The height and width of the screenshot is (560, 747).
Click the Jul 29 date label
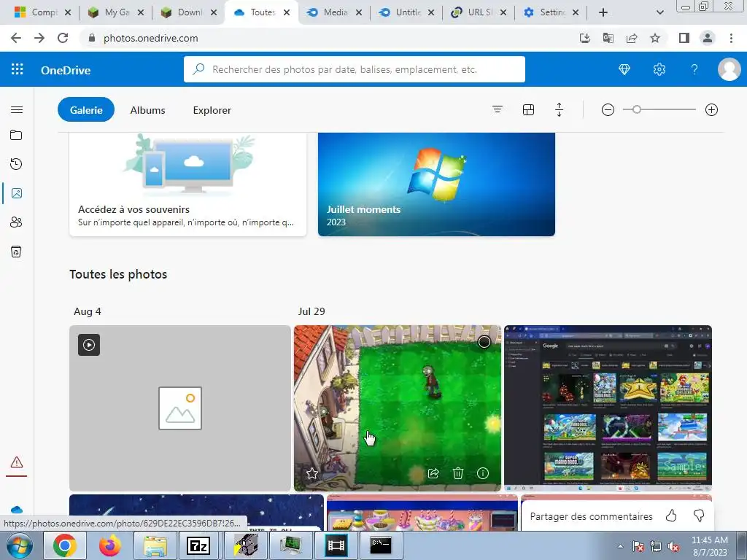pos(311,311)
